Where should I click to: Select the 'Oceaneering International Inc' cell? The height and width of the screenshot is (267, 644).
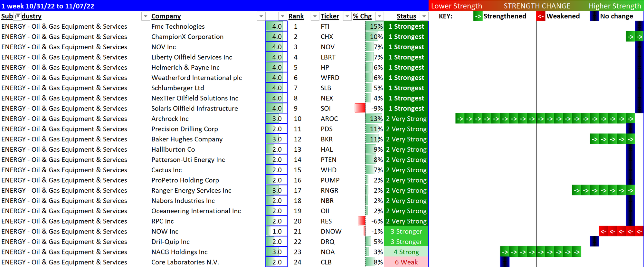pos(196,211)
